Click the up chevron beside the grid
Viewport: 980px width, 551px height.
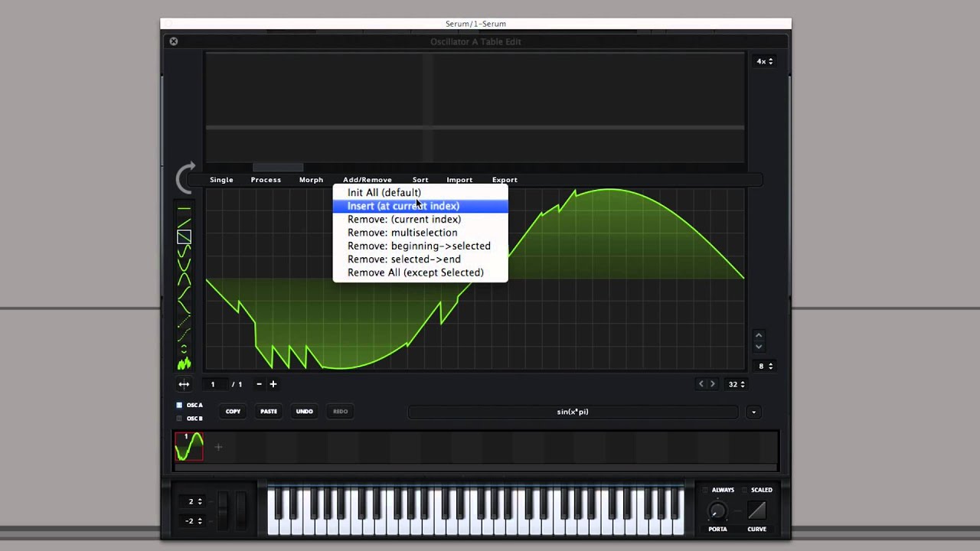pyautogui.click(x=759, y=335)
